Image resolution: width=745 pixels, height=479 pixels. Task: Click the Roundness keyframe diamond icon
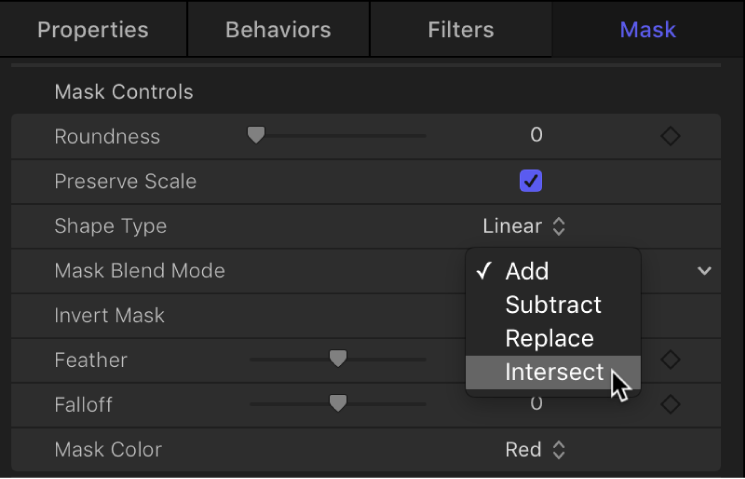671,136
